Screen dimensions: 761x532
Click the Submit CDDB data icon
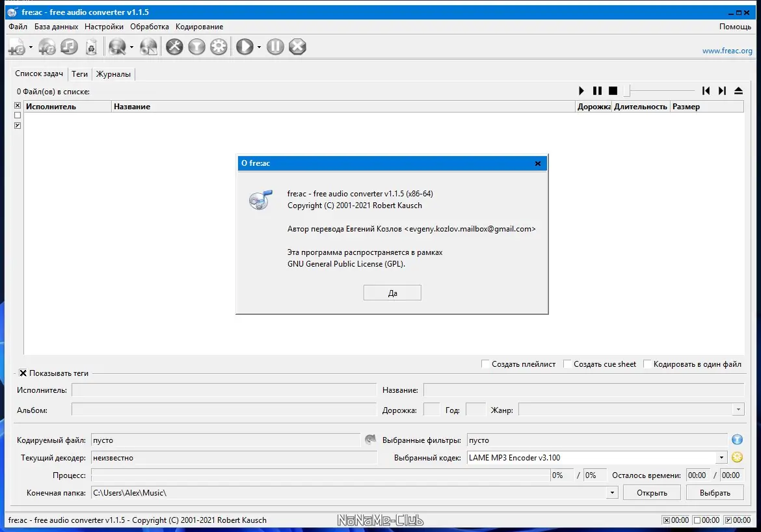tap(148, 47)
